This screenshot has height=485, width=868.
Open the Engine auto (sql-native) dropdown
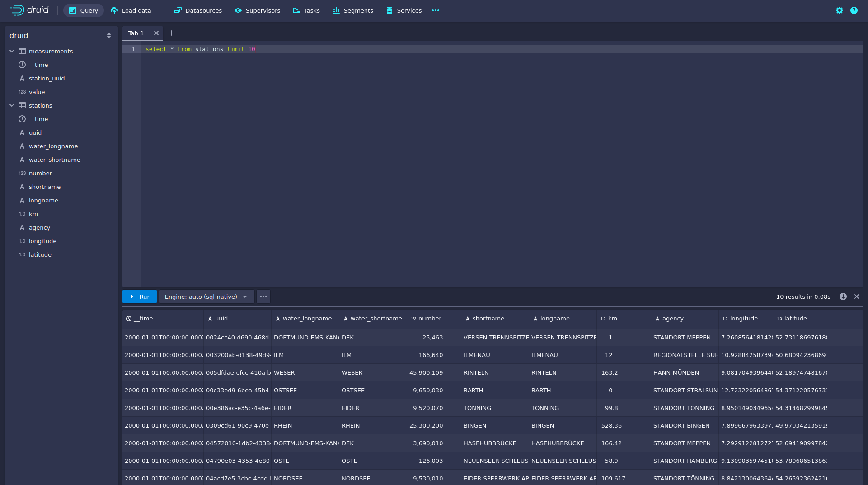click(206, 297)
